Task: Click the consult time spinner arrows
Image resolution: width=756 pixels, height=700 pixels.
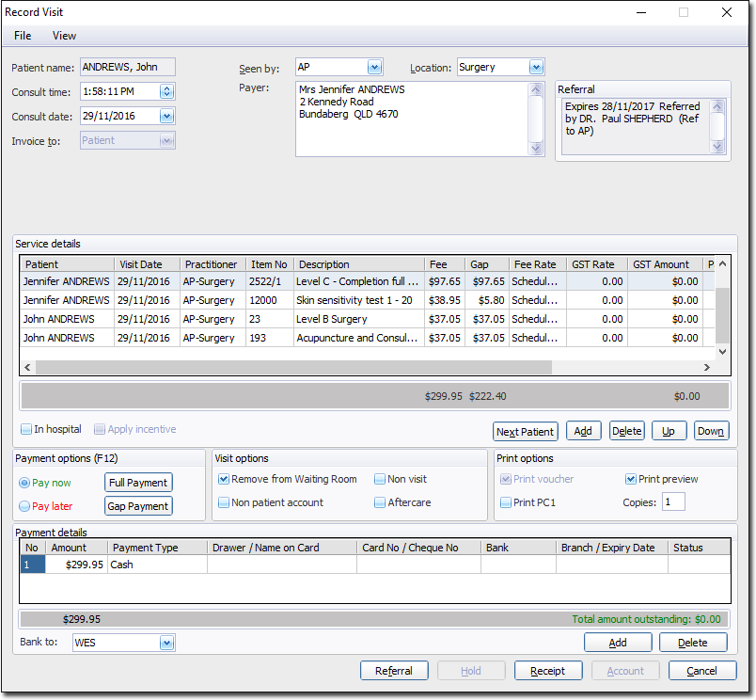Action: [x=167, y=91]
